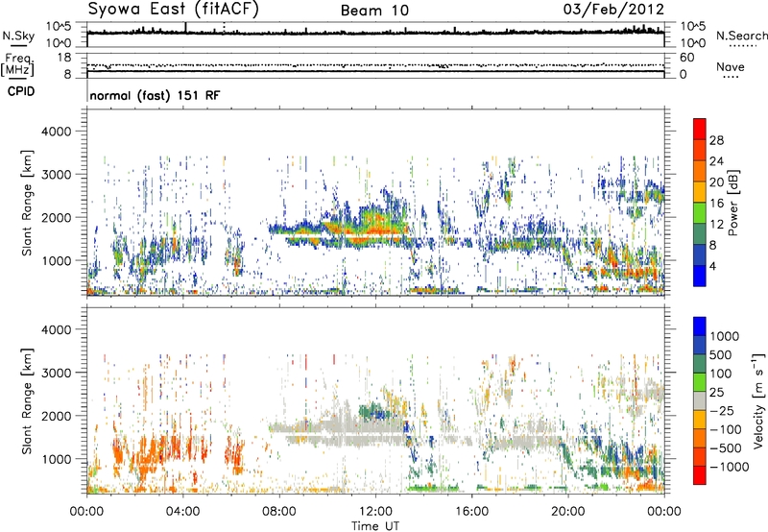The image size is (768, 532).
Task: Select the "CPID" row label
Action: pyautogui.click(x=21, y=91)
